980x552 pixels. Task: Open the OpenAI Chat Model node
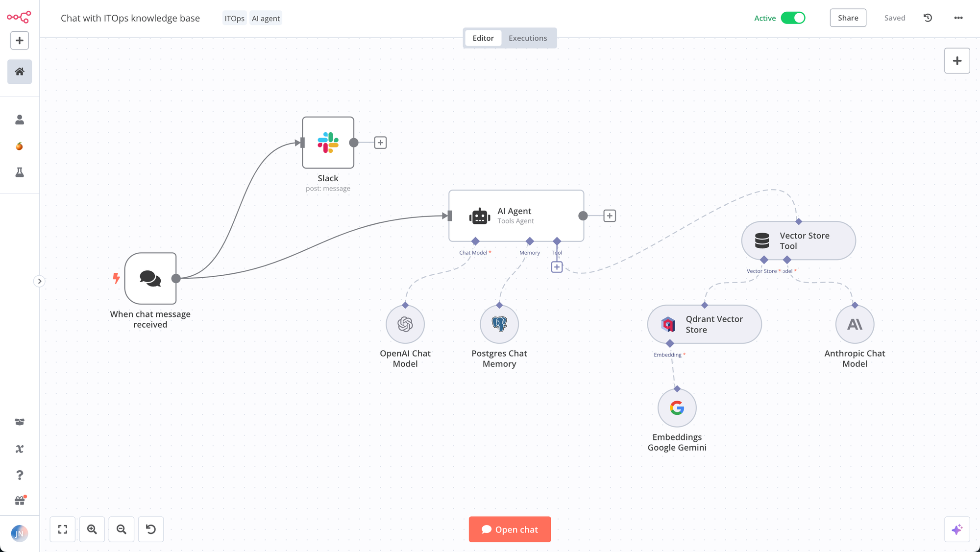405,324
